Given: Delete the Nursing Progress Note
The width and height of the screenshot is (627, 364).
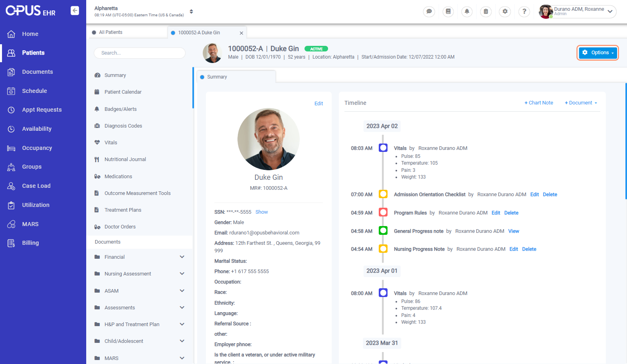Looking at the screenshot, I should [529, 249].
